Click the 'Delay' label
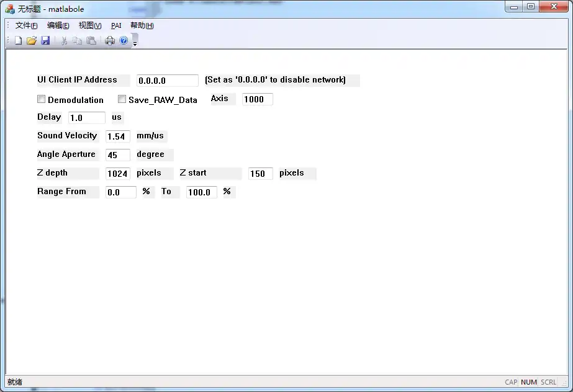The image size is (573, 392). click(49, 117)
